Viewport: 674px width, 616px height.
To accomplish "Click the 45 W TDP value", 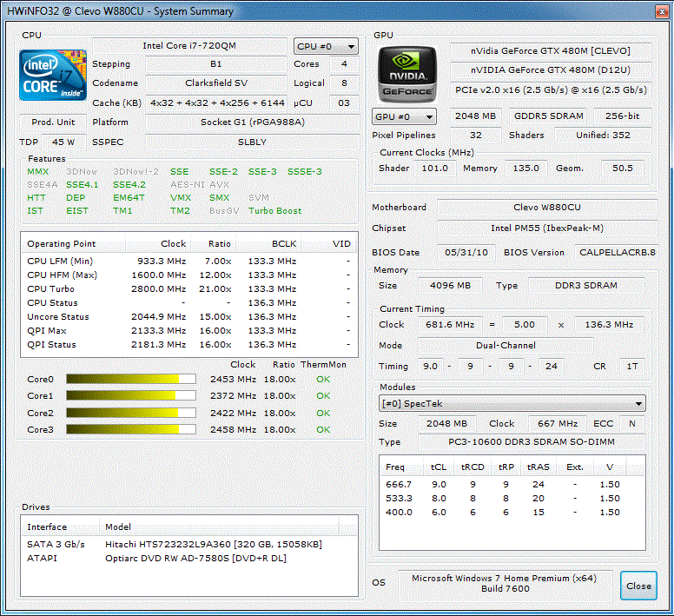I will click(x=63, y=142).
